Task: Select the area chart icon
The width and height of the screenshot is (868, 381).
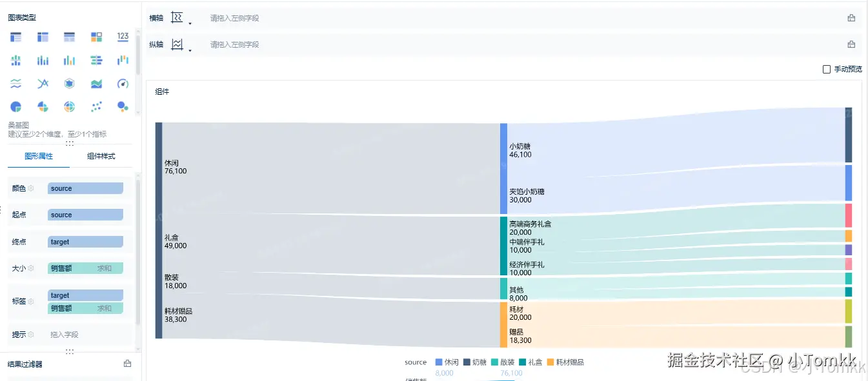Action: click(x=96, y=84)
